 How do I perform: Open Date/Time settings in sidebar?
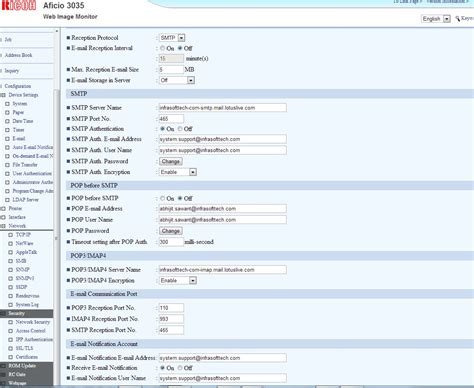23,121
